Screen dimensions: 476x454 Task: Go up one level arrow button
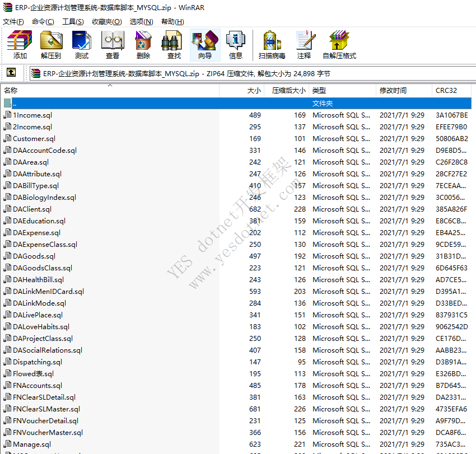point(11,73)
